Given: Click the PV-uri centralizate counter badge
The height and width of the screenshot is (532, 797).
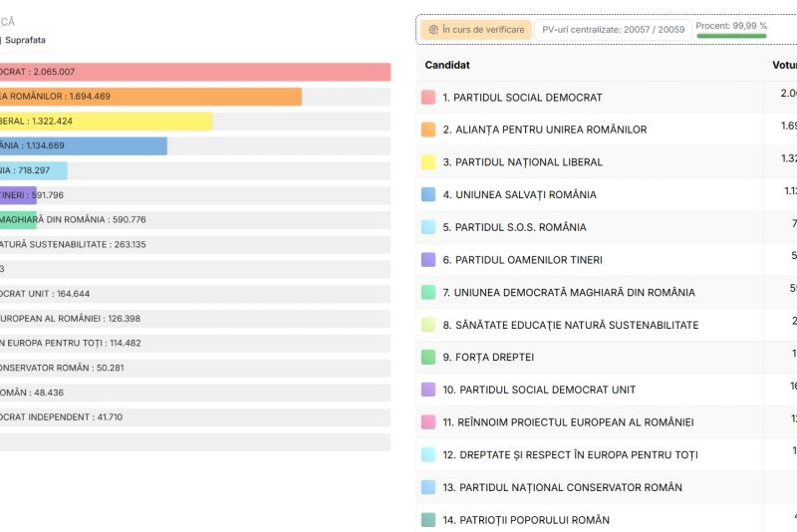Looking at the screenshot, I should click(612, 30).
